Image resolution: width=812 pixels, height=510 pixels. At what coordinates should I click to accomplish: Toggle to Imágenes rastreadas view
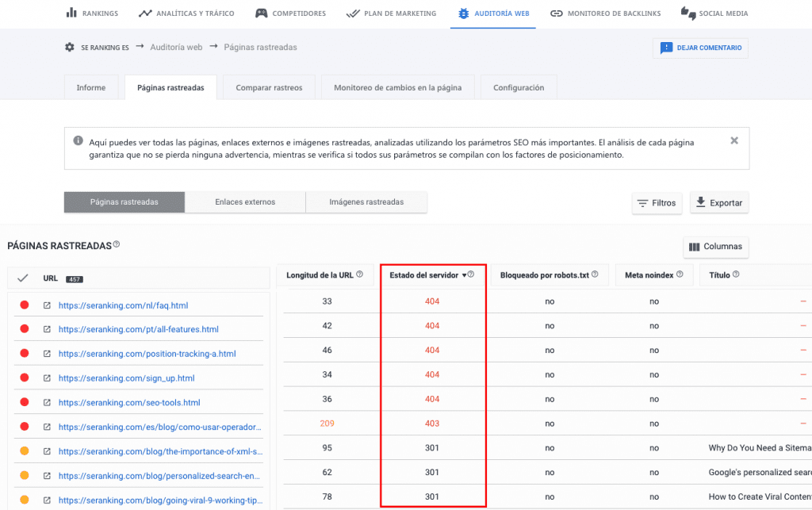(x=366, y=202)
